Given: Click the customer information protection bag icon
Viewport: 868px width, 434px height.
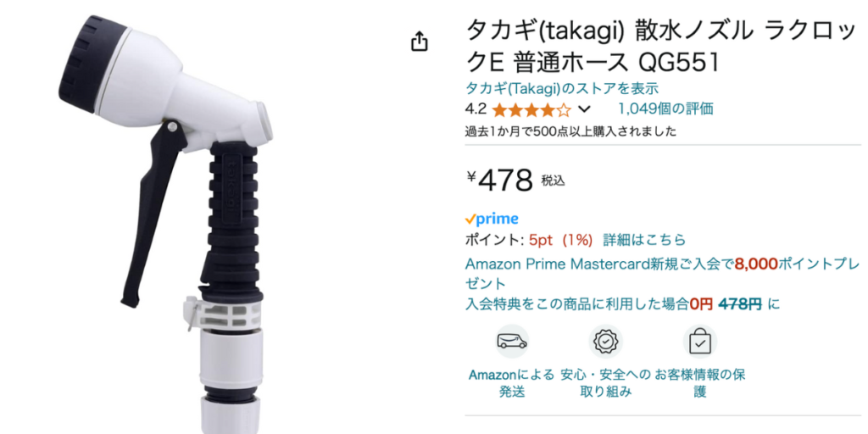Looking at the screenshot, I should (699, 341).
